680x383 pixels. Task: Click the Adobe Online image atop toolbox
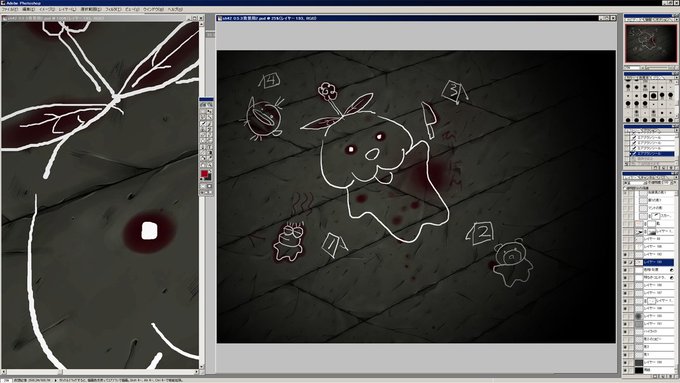pyautogui.click(x=206, y=105)
